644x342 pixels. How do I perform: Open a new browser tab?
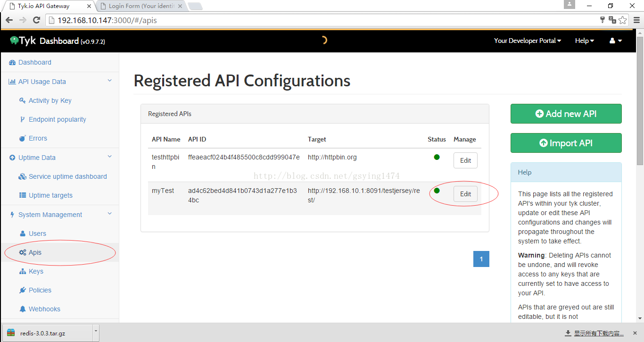tap(195, 6)
